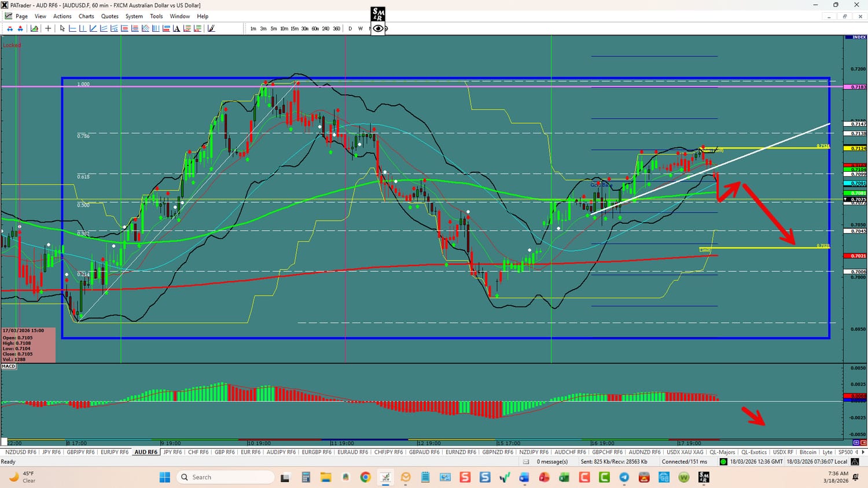Click the horizontal line drawing tool
Viewport: 868px width, 488px height.
click(x=73, y=28)
